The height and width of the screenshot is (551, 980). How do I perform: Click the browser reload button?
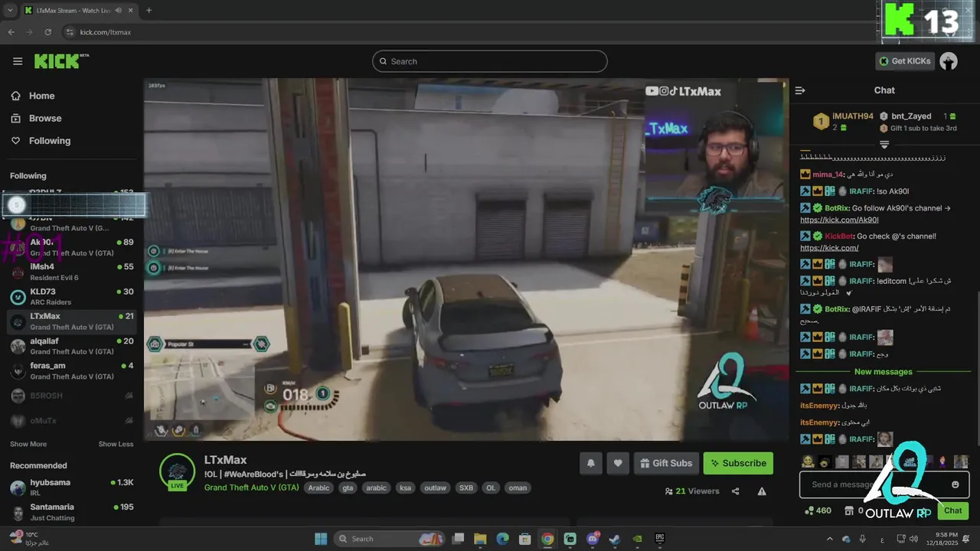tap(47, 32)
